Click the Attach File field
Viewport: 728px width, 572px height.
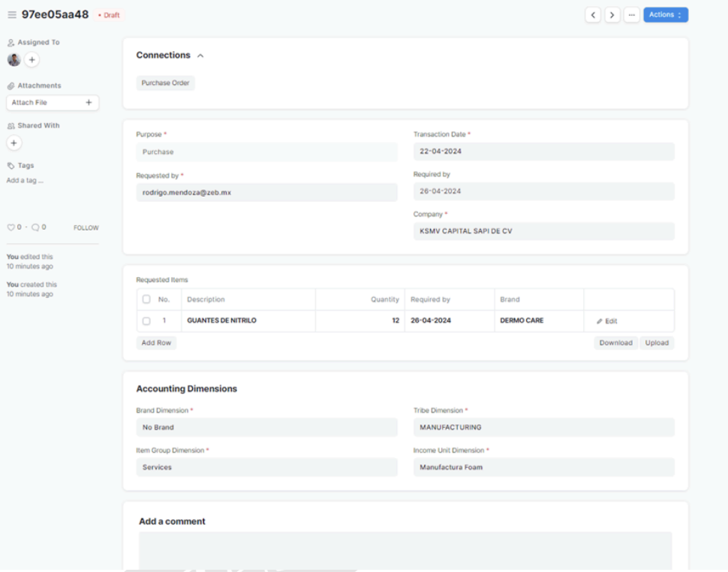point(53,103)
